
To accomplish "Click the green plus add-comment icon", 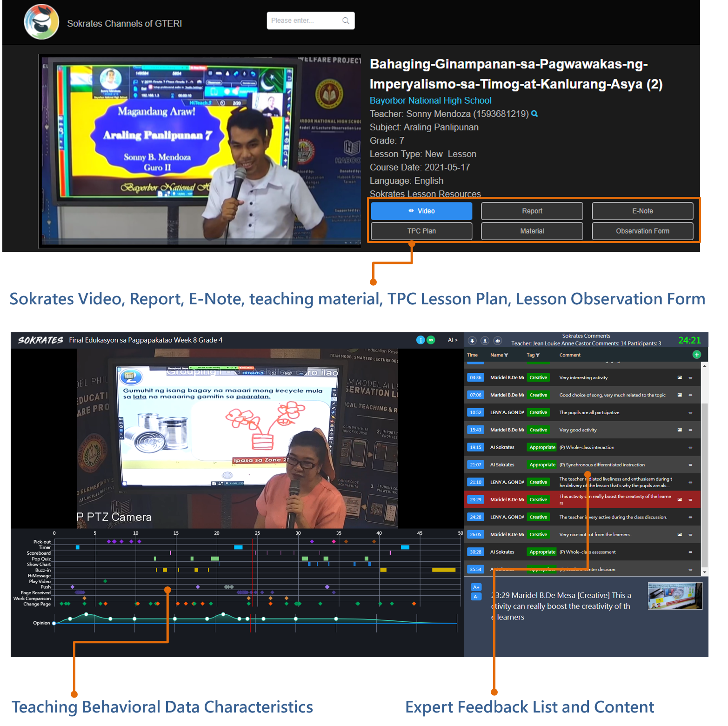I will pos(696,355).
